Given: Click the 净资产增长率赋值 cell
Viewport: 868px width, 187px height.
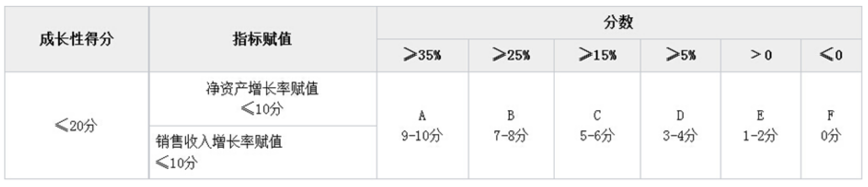Looking at the screenshot, I should tap(263, 99).
